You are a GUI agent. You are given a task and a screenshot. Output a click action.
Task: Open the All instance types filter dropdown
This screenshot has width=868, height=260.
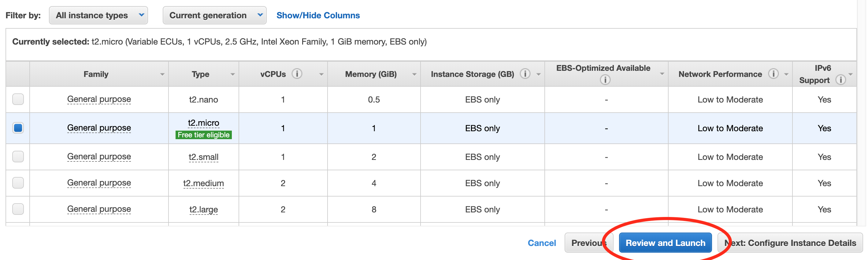tap(98, 15)
